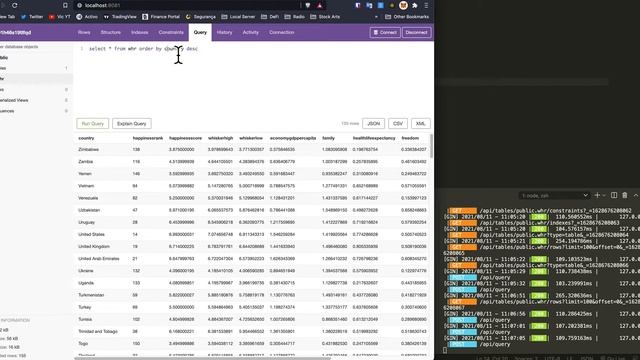Export results as XML
The width and height of the screenshot is (640, 360).
point(420,124)
